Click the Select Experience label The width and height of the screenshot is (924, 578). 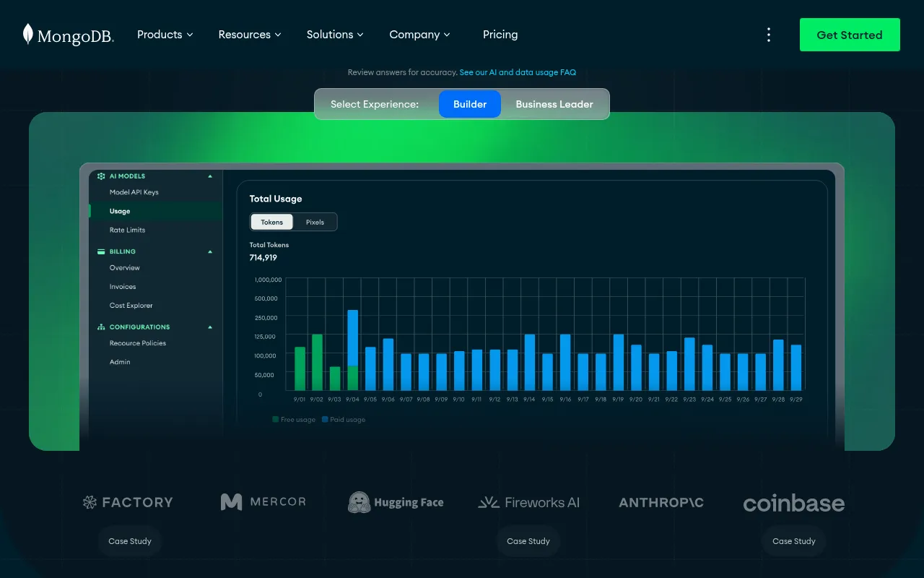pos(375,104)
